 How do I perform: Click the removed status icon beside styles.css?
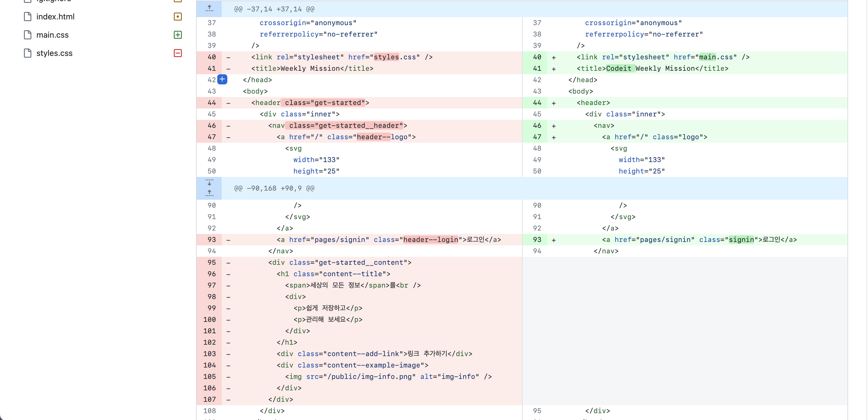178,53
